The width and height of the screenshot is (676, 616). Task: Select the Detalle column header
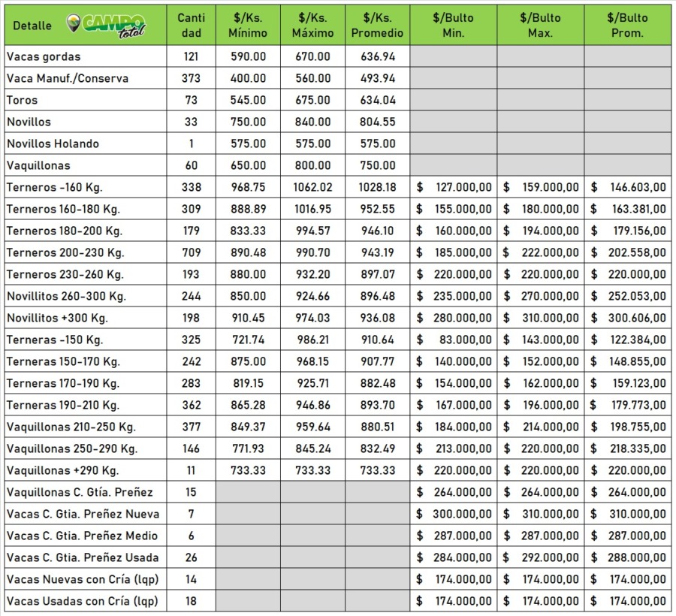coord(32,26)
